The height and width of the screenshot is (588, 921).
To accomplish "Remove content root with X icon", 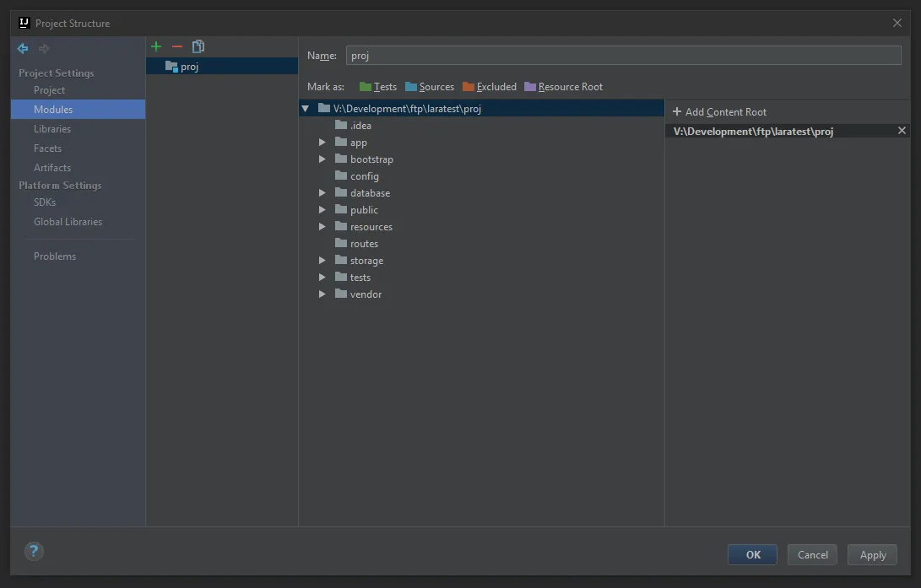I will (902, 131).
